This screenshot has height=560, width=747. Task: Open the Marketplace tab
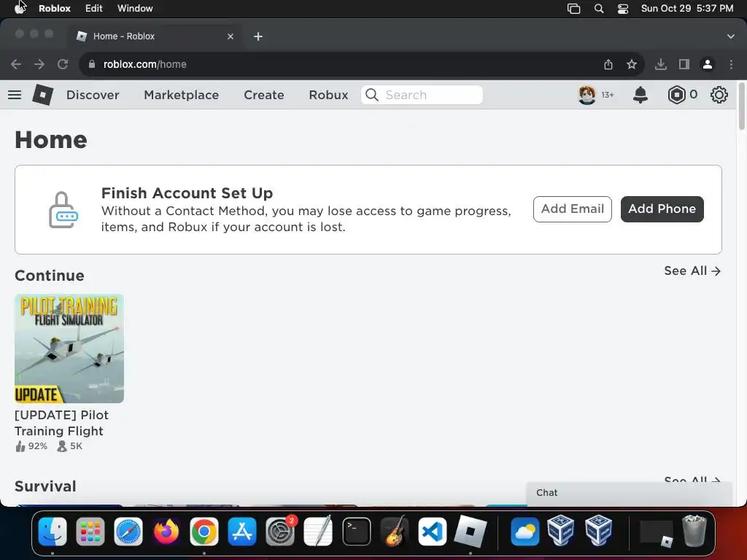[182, 95]
